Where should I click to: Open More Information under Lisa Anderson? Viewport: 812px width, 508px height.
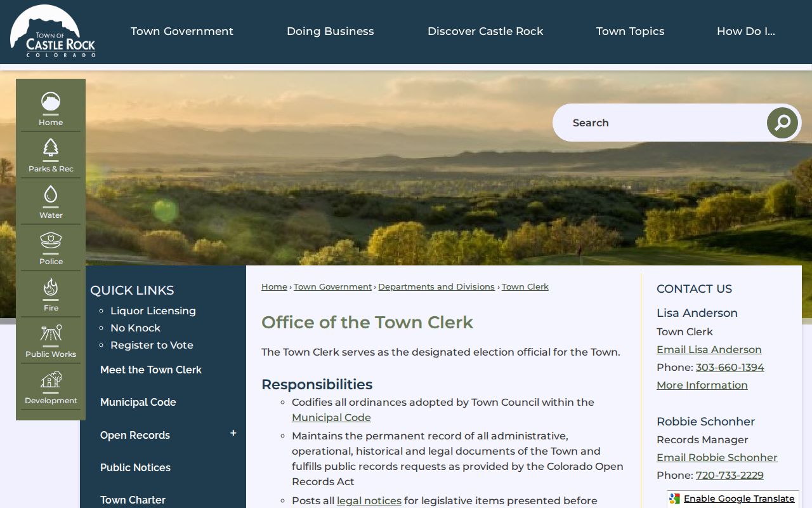(x=702, y=385)
